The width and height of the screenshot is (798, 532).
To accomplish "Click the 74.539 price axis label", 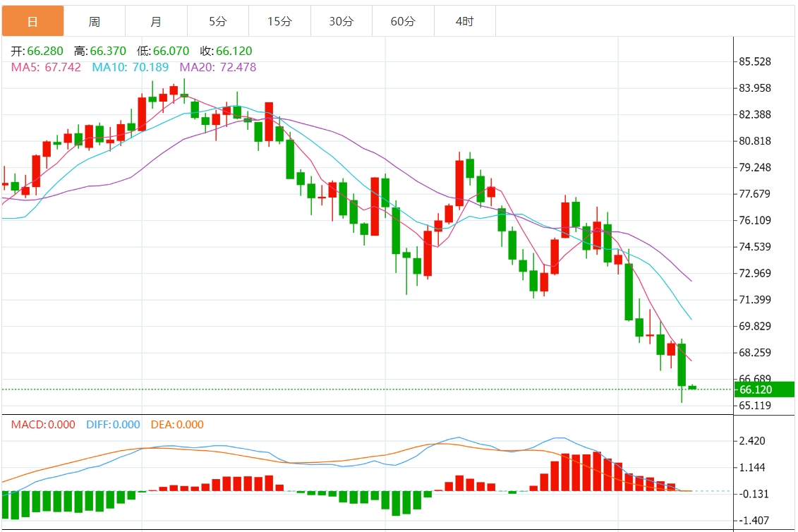I will point(755,247).
